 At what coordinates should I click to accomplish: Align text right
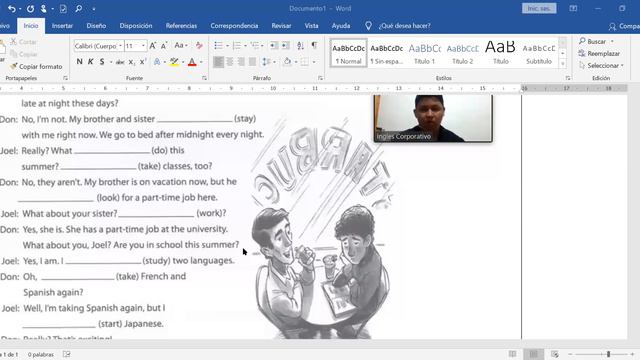pyautogui.click(x=241, y=62)
